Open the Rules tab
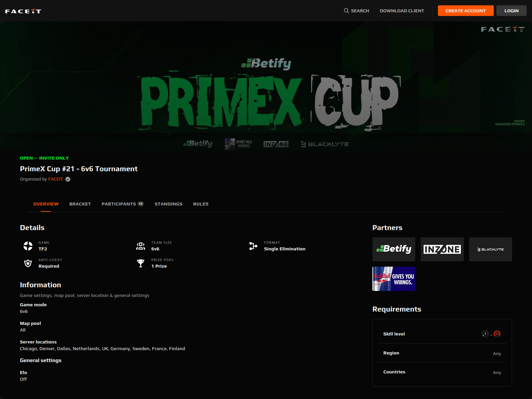The image size is (532, 399). pos(201,204)
